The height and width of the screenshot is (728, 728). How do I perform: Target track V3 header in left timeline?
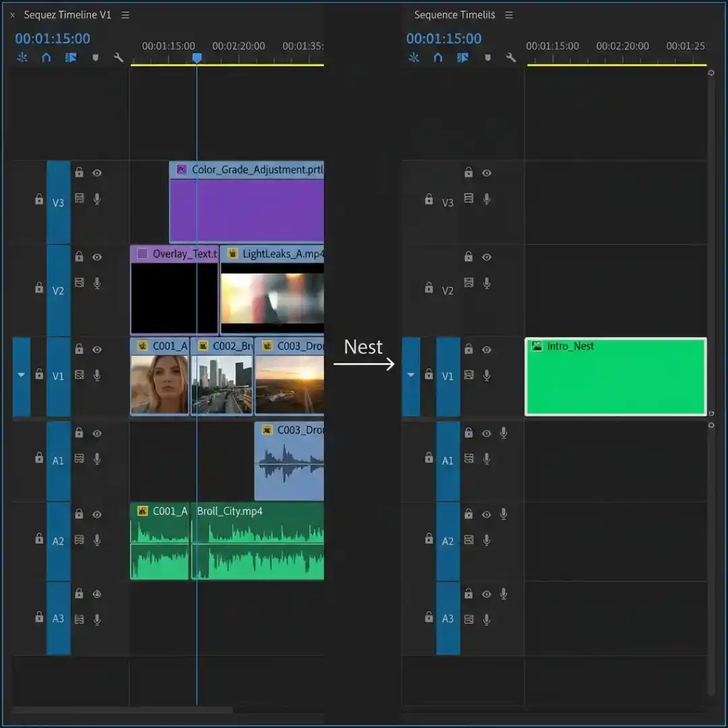pyautogui.click(x=59, y=202)
